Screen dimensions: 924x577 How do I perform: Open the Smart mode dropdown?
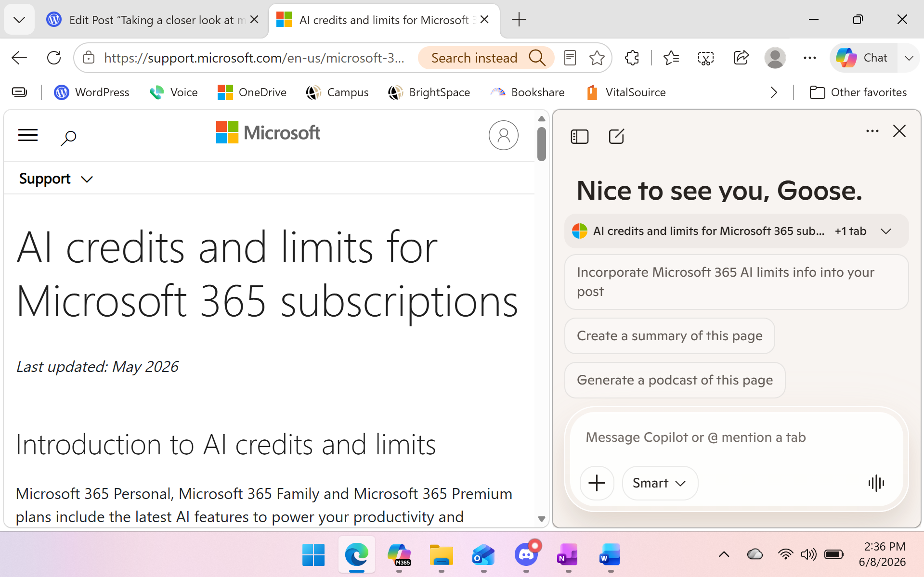coord(660,483)
